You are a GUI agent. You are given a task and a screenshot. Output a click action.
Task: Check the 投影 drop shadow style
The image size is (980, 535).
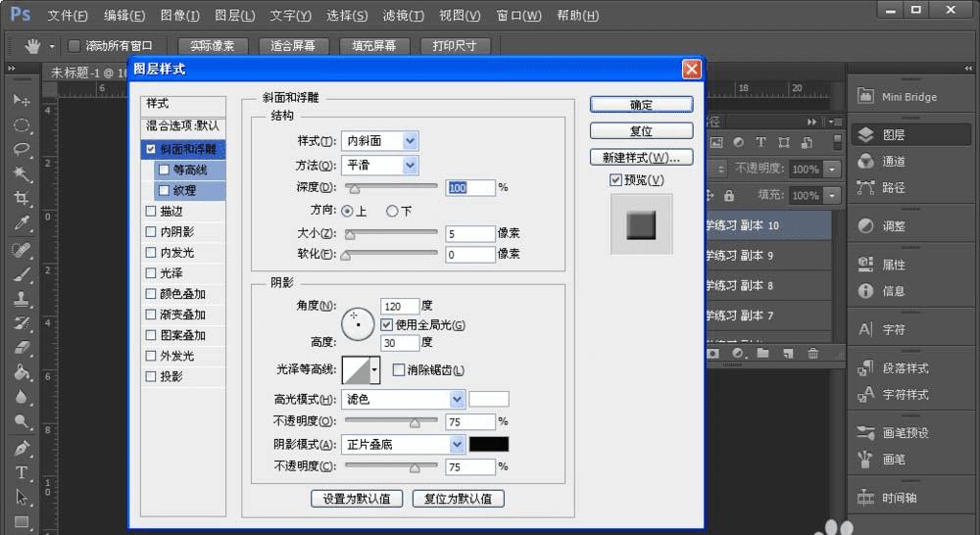(x=150, y=376)
